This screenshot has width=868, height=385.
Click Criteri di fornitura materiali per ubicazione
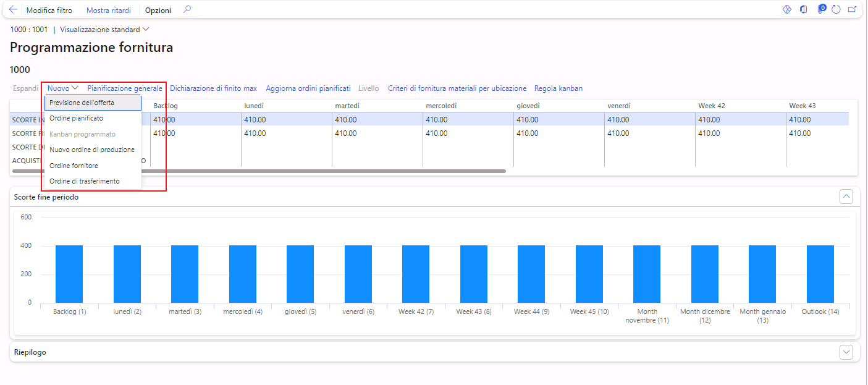457,88
